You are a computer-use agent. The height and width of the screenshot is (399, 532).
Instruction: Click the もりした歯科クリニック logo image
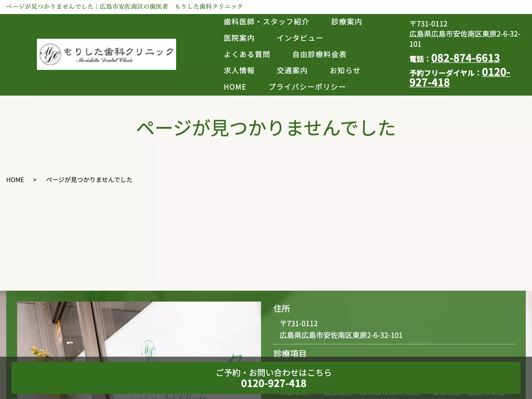tap(107, 54)
